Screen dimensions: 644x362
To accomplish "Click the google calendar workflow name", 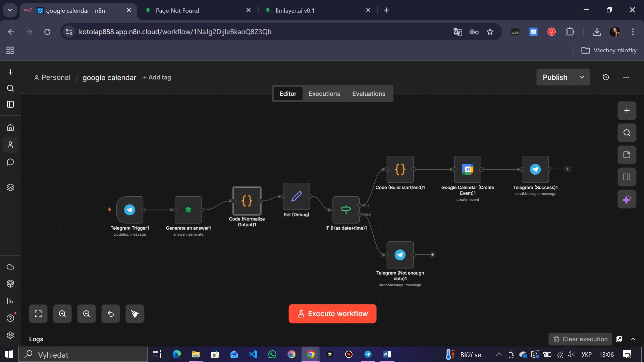I will (x=109, y=78).
